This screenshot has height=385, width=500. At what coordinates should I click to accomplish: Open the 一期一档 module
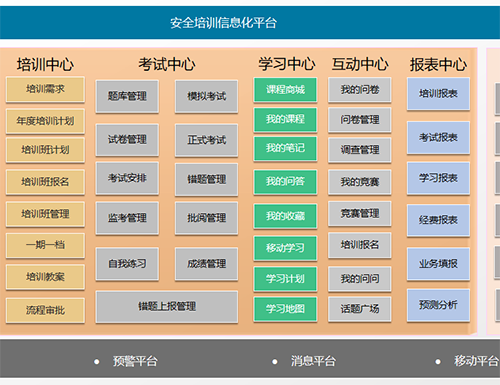pos(45,245)
